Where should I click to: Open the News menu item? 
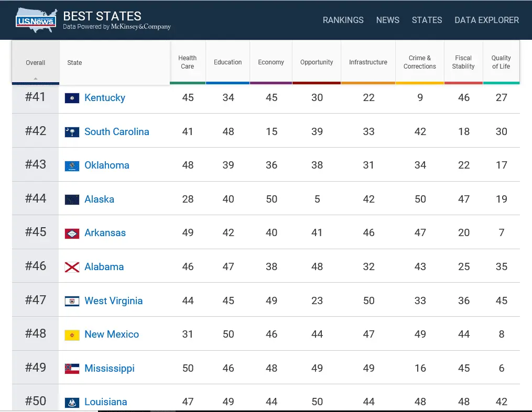point(388,20)
